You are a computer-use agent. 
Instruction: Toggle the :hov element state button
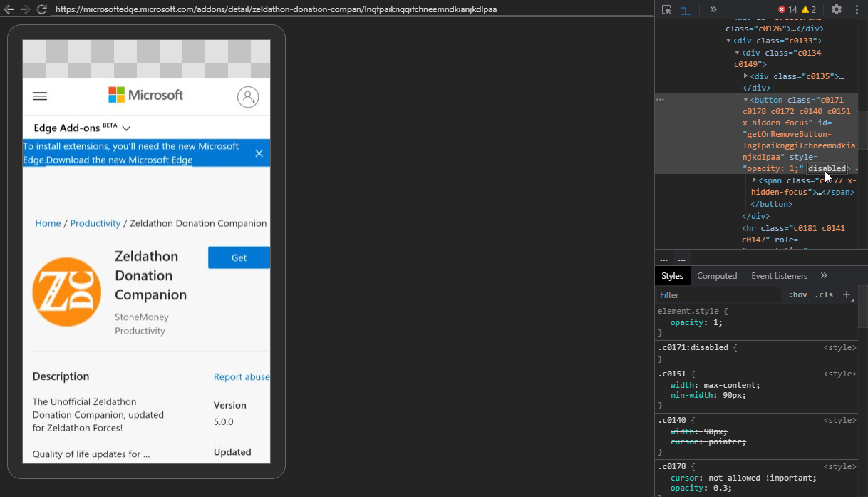tap(798, 294)
